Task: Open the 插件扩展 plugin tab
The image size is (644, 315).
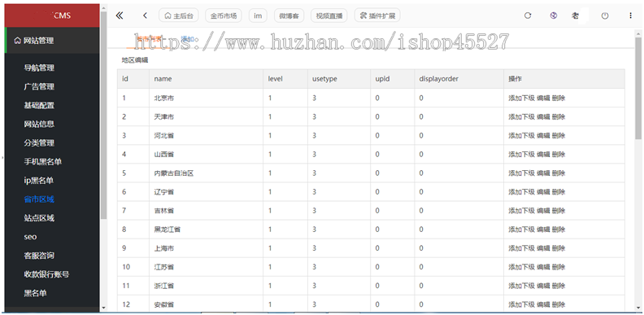Action: click(x=377, y=15)
